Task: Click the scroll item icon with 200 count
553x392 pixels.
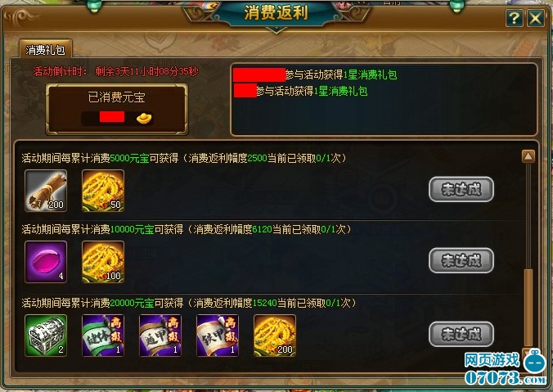Action: (46, 191)
